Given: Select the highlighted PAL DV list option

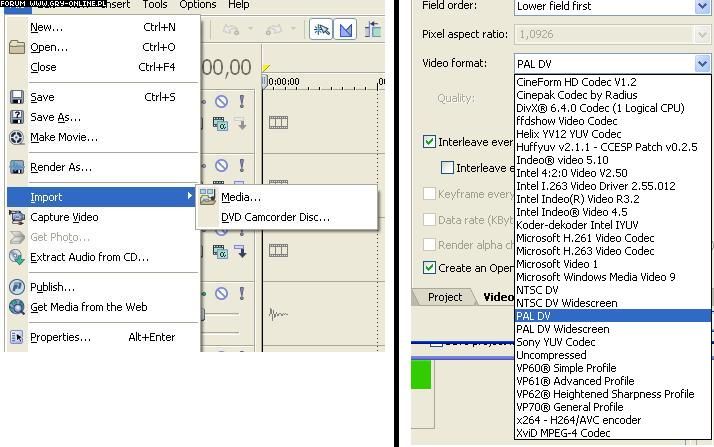Looking at the screenshot, I should tap(612, 316).
